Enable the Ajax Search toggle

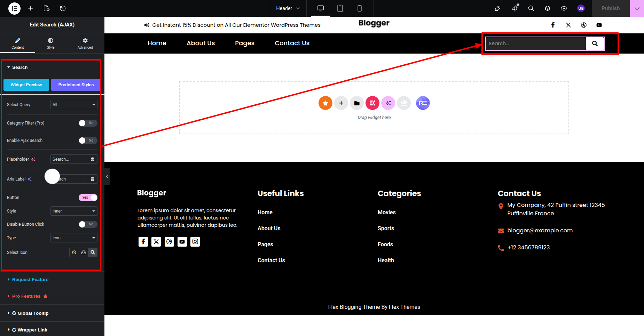88,141
